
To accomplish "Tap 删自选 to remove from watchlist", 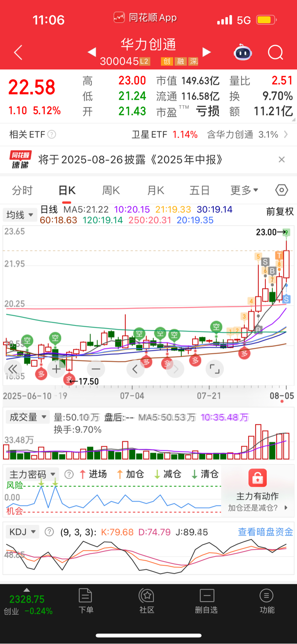I will [207, 601].
